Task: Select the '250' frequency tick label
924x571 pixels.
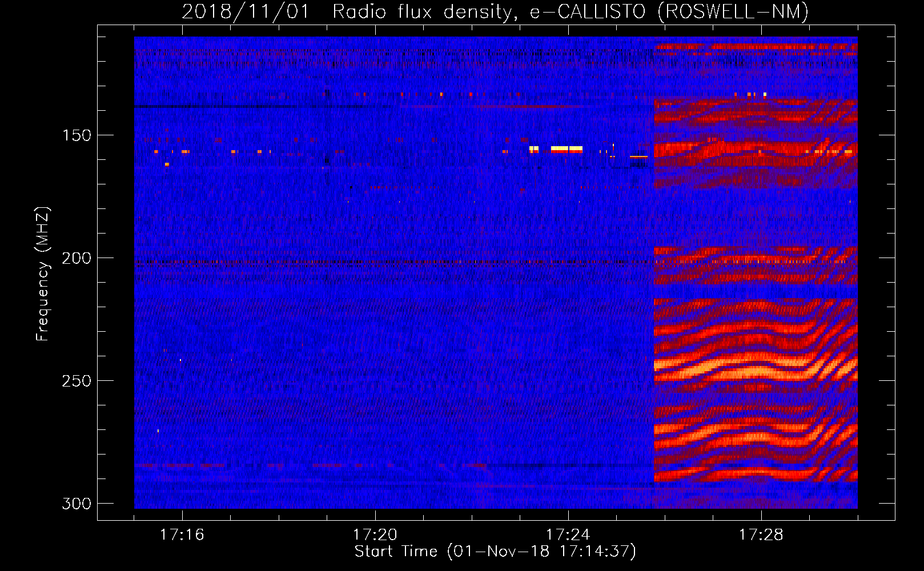Action: pyautogui.click(x=77, y=381)
